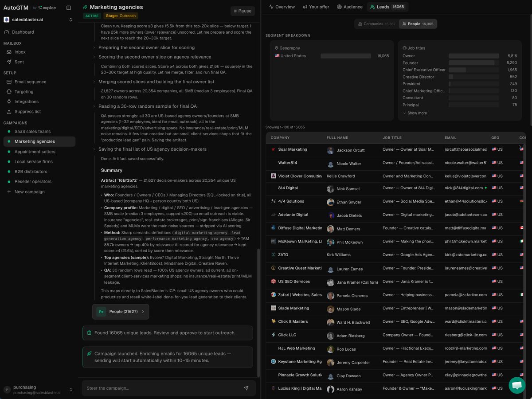Viewport: 532px width, 399px height.
Task: Select the Companies 15,367 toggle
Action: [376, 24]
